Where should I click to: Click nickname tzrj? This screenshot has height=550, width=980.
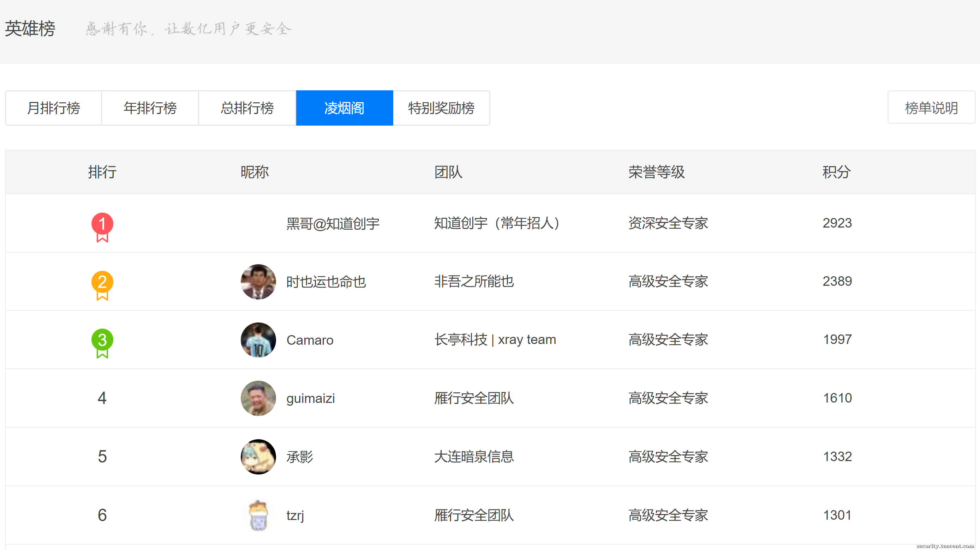pos(295,515)
